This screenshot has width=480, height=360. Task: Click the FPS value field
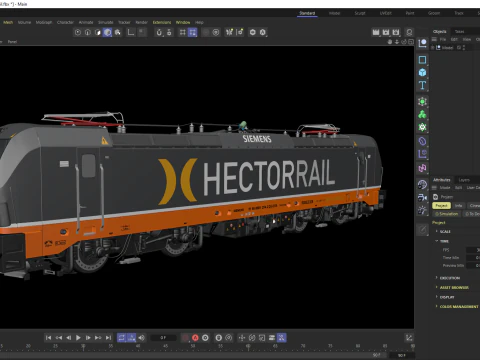(x=473, y=250)
